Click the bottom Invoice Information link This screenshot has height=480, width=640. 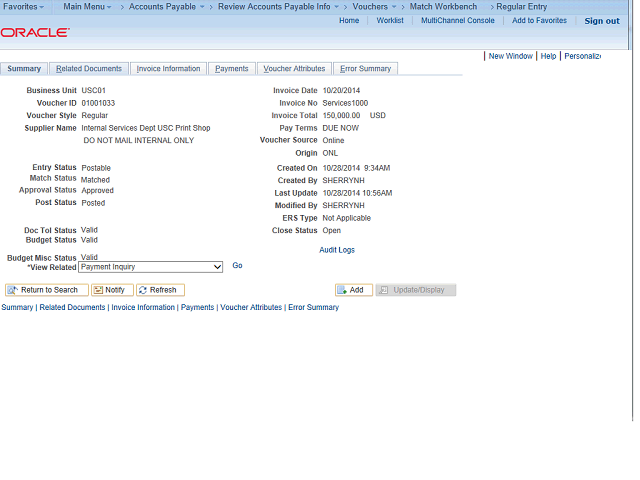pos(143,307)
